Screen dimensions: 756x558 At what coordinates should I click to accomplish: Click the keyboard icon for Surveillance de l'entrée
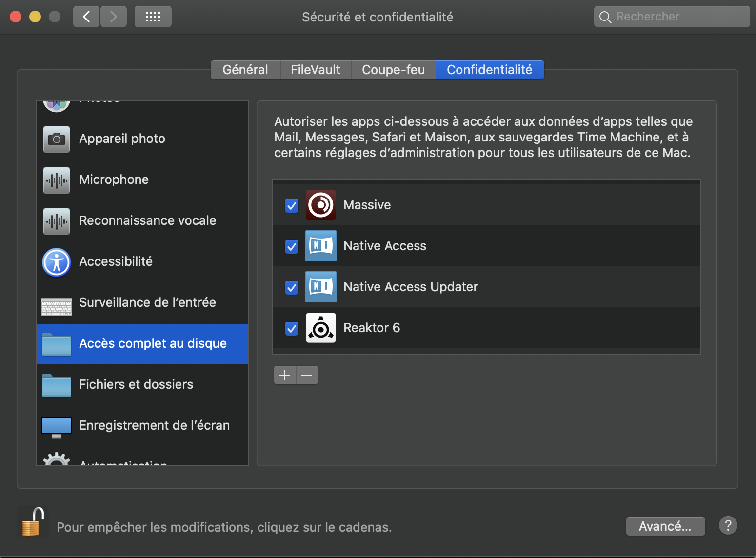point(57,307)
